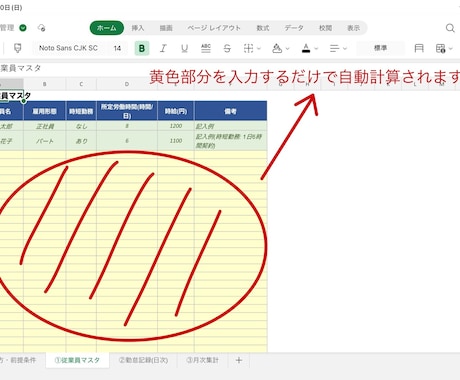Select the 1100 hourly wage cell

coord(176,141)
